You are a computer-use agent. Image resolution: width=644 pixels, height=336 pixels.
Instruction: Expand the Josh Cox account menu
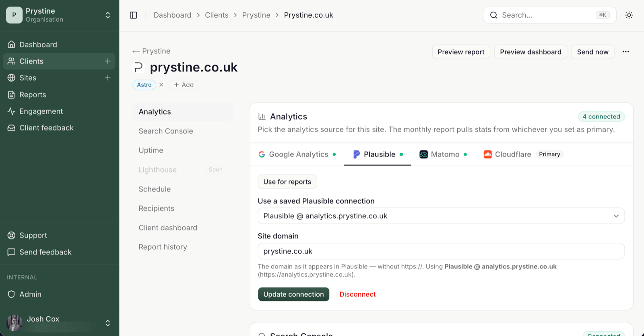(107, 323)
